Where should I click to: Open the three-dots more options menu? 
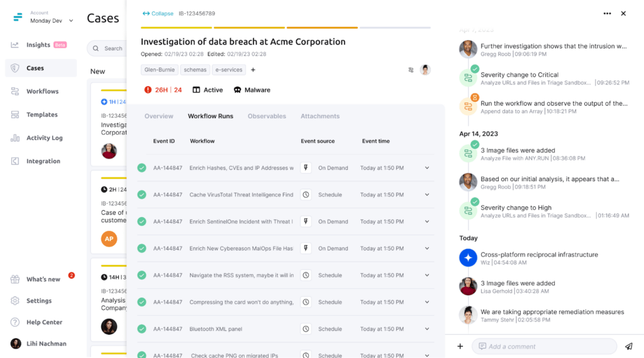(607, 13)
